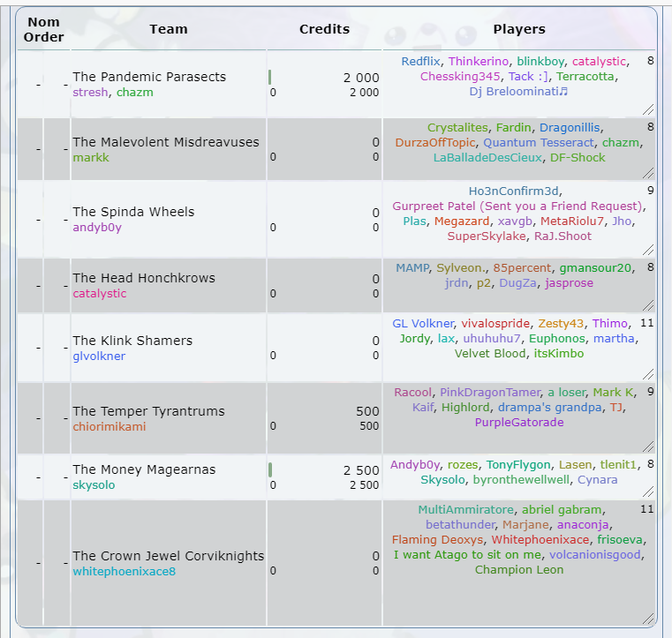Open player MAMP's link

pos(412,268)
